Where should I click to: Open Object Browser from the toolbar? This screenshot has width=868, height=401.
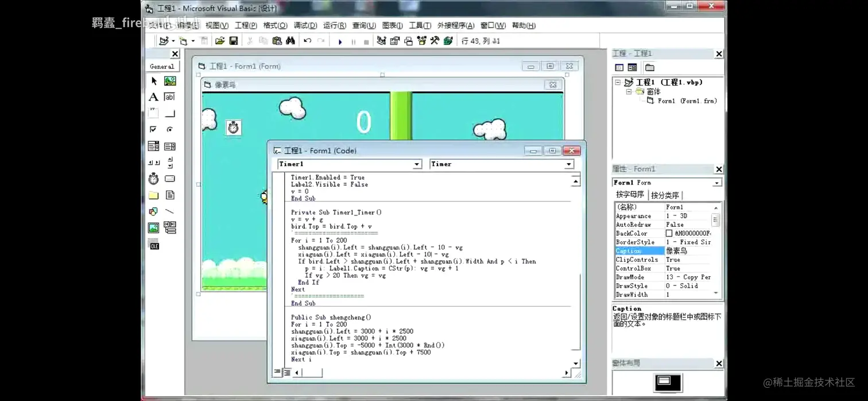(422, 41)
